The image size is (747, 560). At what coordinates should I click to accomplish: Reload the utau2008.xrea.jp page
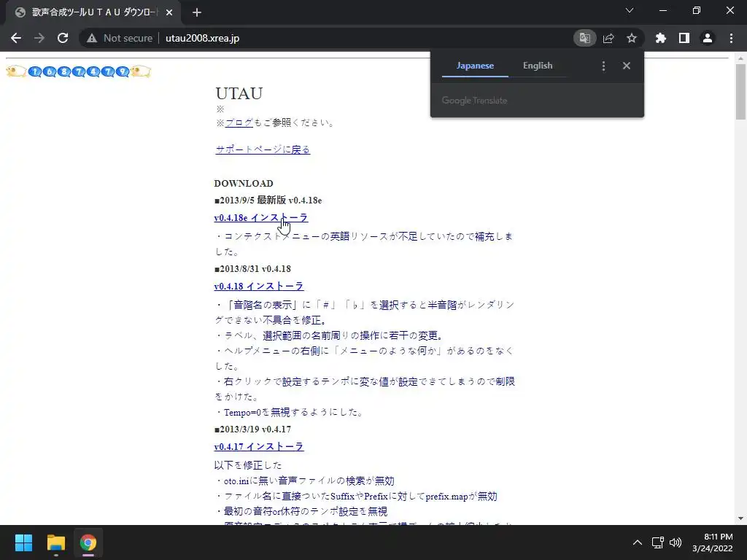(63, 38)
